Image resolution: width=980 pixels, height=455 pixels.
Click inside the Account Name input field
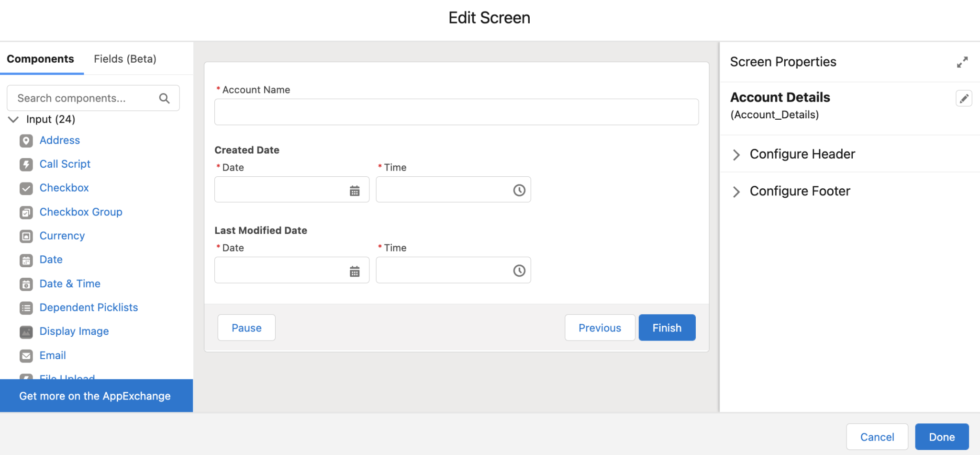456,112
